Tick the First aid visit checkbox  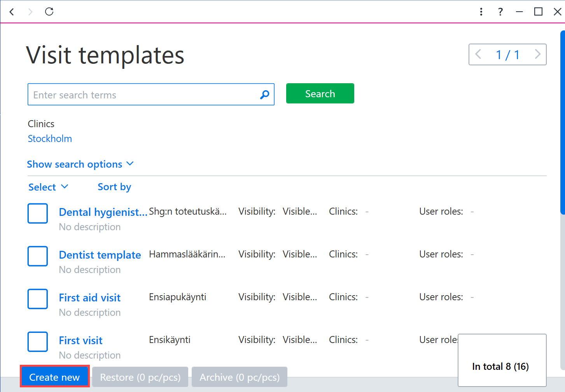[x=38, y=299]
